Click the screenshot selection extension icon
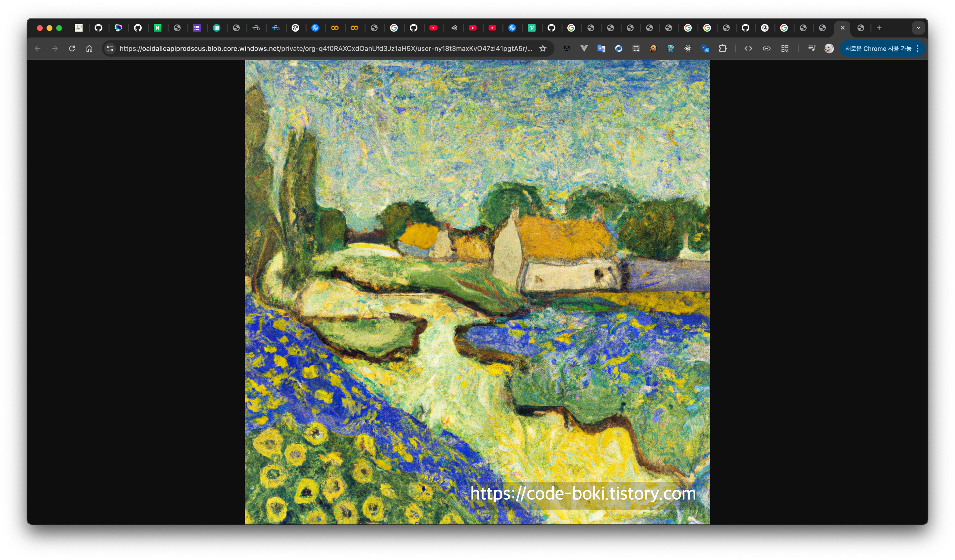Viewport: 955px width, 560px height. 636,48
